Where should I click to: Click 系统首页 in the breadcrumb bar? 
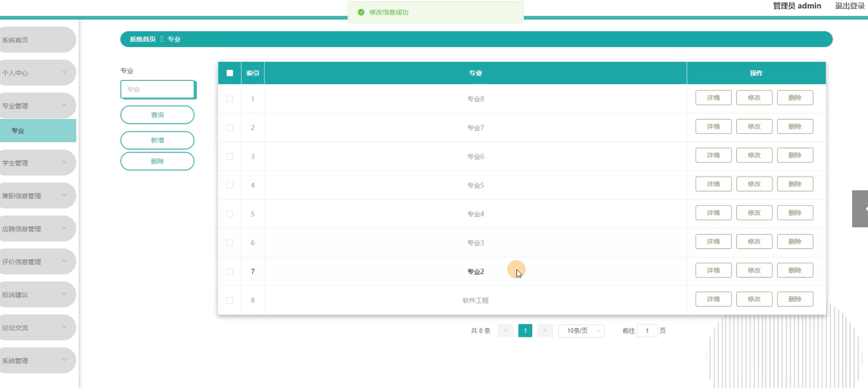point(143,39)
